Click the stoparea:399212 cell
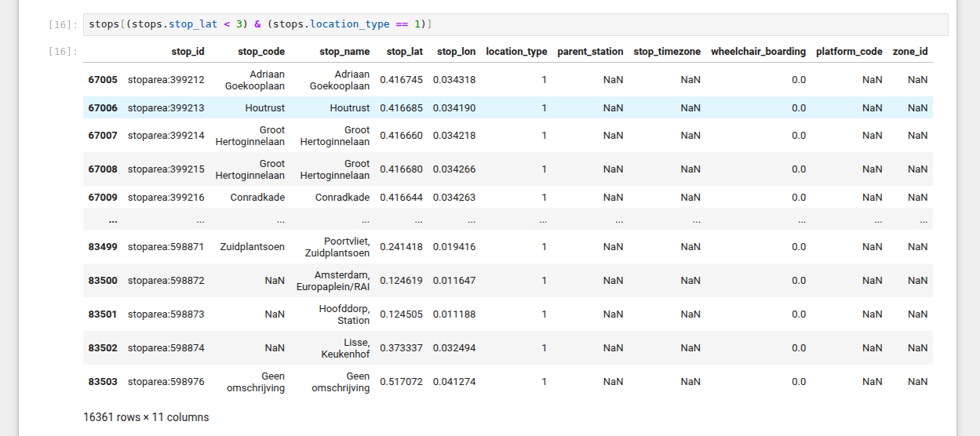Viewport: 980px width, 436px height. 166,80
